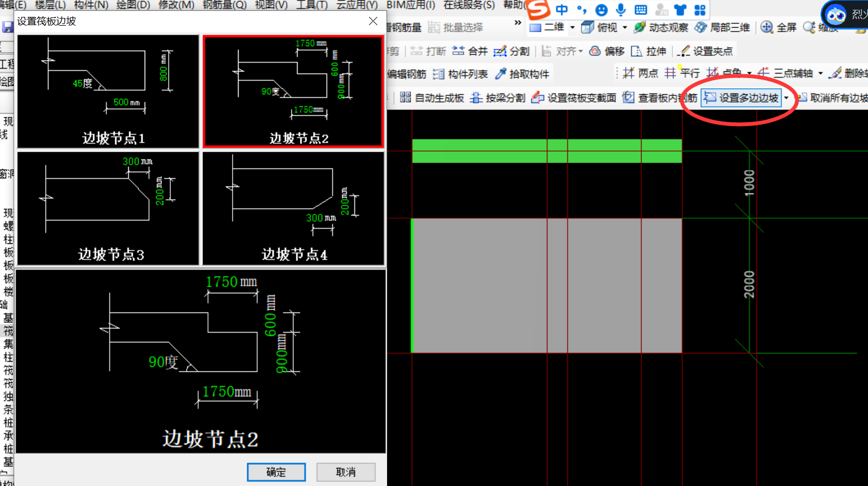Select the 两点 two-point axis tool

tap(641, 73)
